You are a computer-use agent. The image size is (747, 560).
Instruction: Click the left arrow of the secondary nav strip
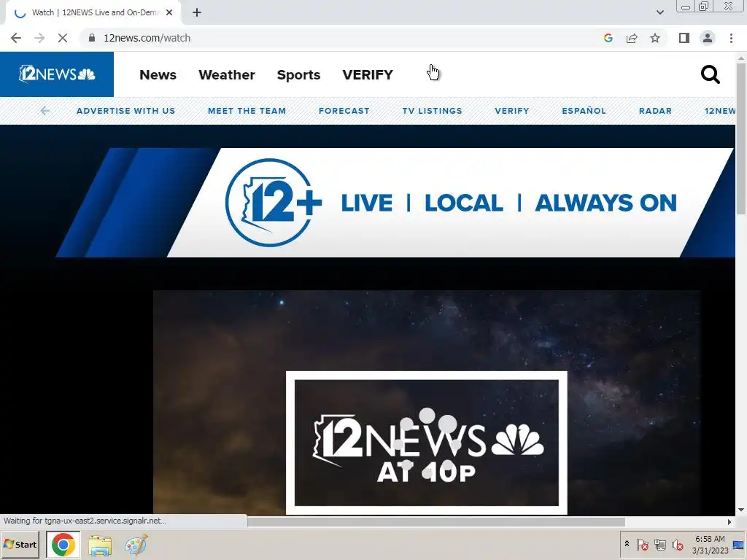click(x=44, y=111)
